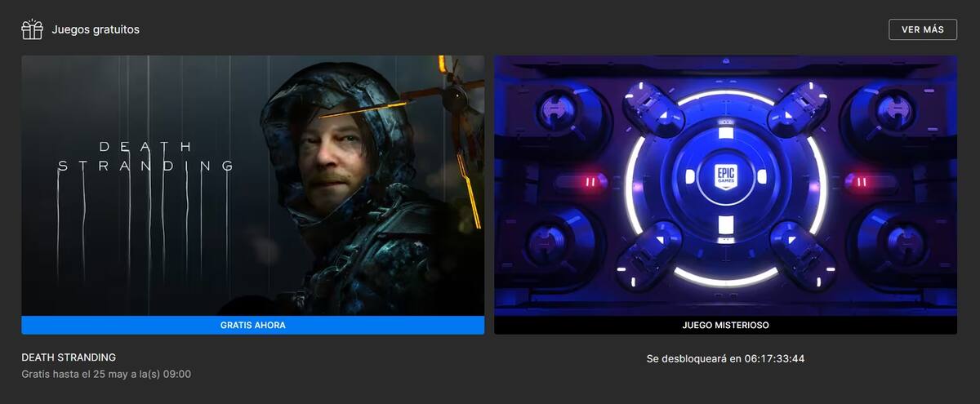Click the Epic Games logo in the vault
This screenshot has width=980, height=404.
tap(725, 177)
